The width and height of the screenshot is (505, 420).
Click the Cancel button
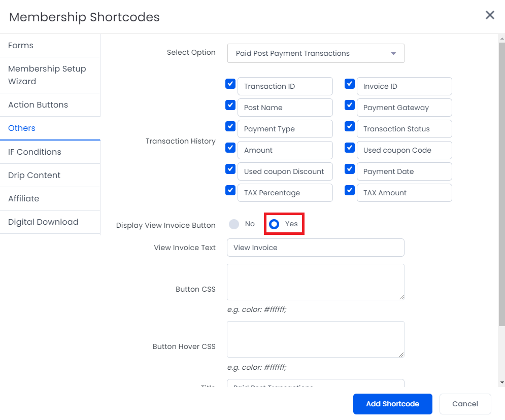click(465, 404)
